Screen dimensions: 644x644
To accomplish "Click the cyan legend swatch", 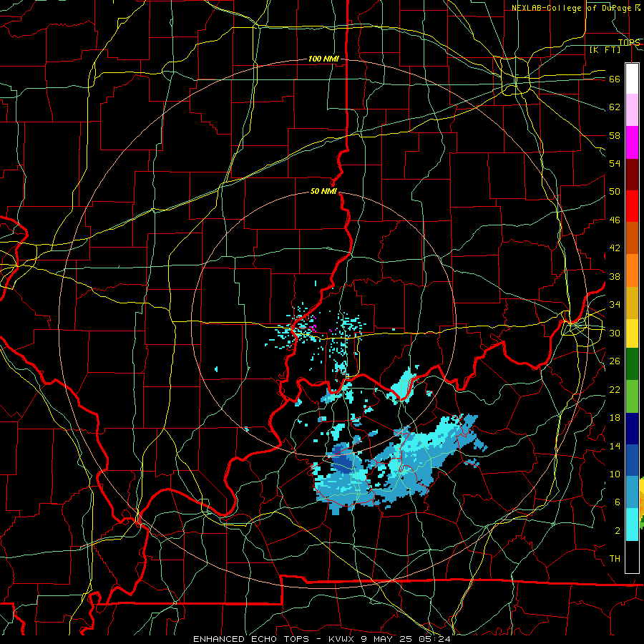I will (632, 525).
